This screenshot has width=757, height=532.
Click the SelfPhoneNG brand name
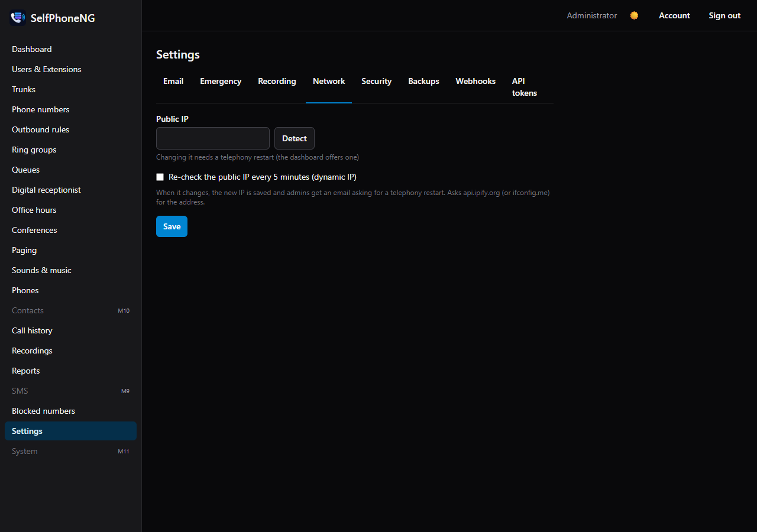pos(63,18)
